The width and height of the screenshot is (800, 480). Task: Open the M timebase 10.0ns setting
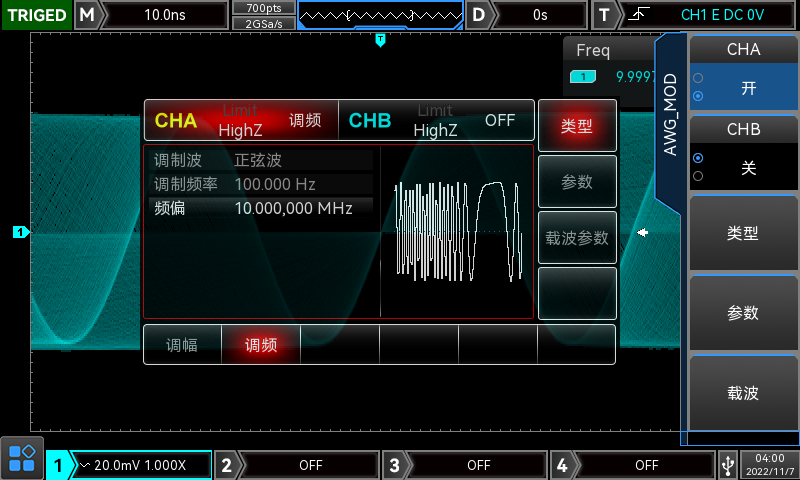tap(165, 15)
